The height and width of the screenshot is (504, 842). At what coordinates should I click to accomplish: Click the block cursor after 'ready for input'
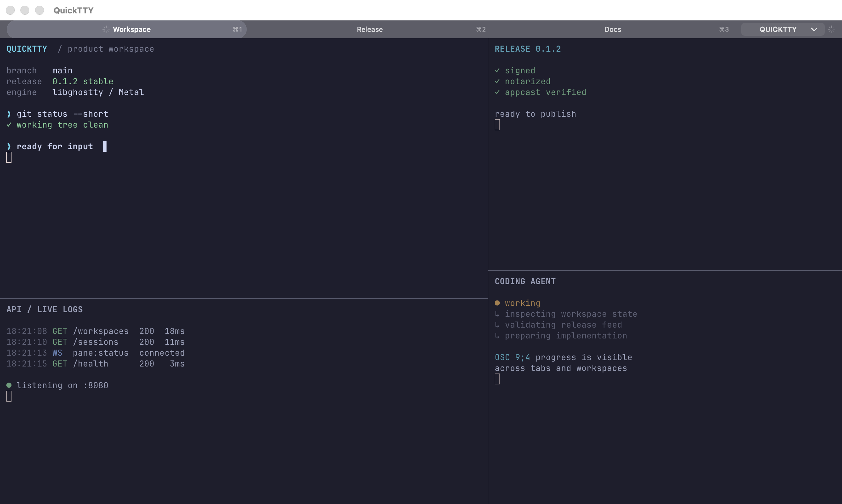coord(105,146)
